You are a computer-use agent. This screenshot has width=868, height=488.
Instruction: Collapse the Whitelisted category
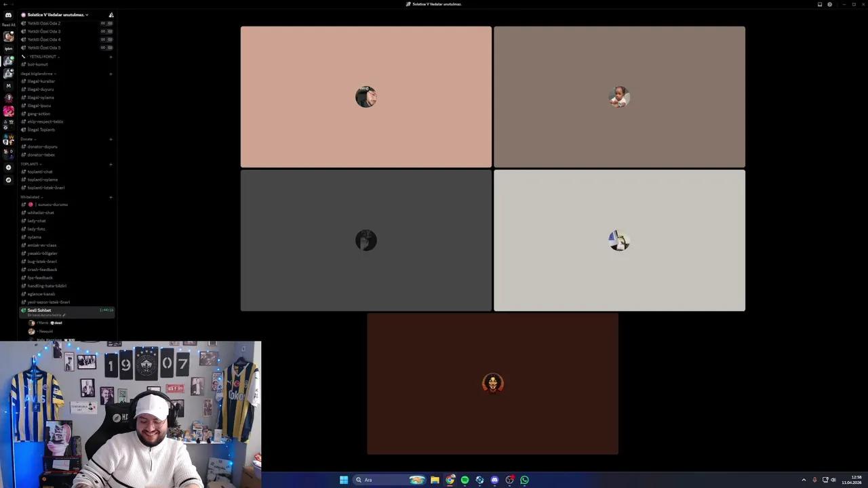[x=31, y=197]
